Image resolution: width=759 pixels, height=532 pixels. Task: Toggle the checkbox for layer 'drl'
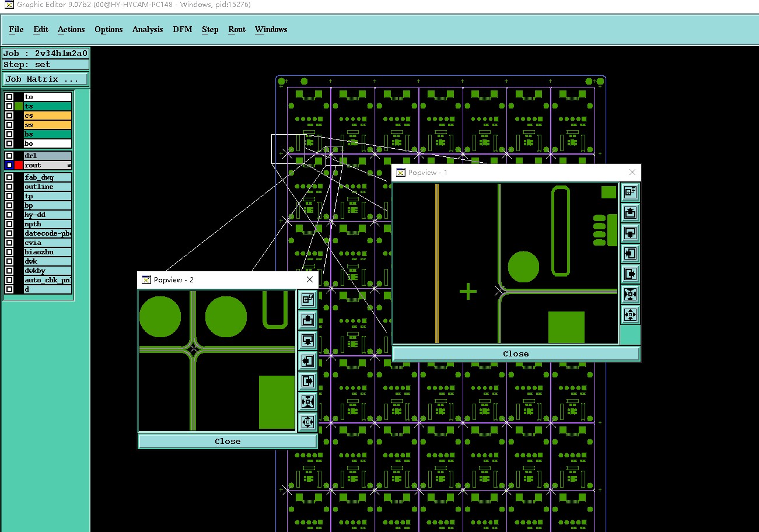[x=9, y=156]
